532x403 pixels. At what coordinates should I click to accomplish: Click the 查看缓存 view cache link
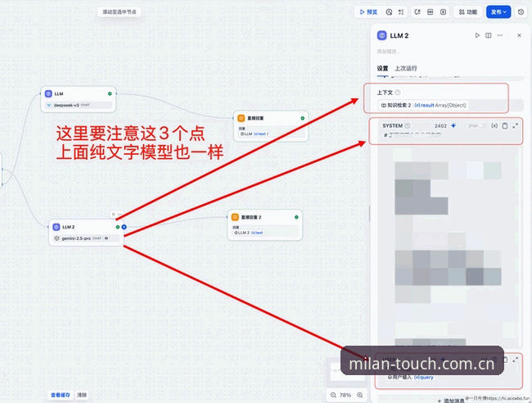[x=61, y=395]
